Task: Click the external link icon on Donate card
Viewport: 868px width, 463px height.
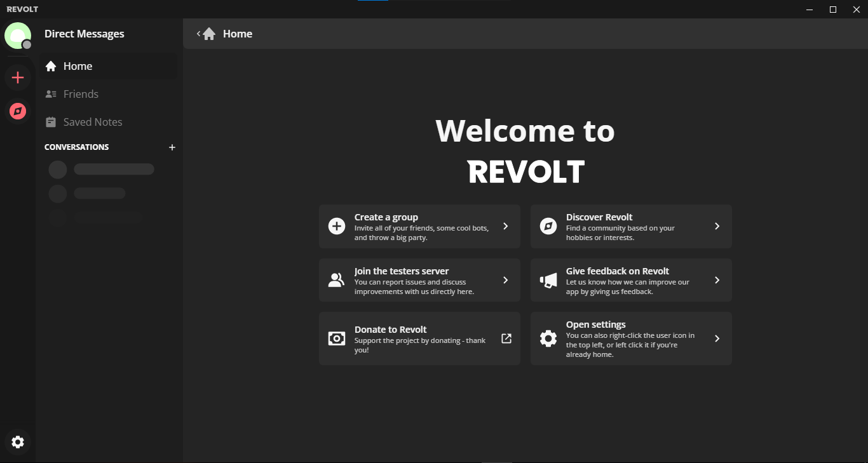Action: tap(506, 339)
